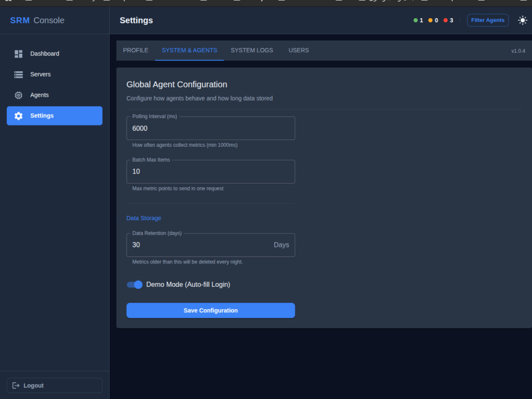Viewport: 532px width, 399px height.
Task: Click the Settings page title
Action: tap(136, 20)
